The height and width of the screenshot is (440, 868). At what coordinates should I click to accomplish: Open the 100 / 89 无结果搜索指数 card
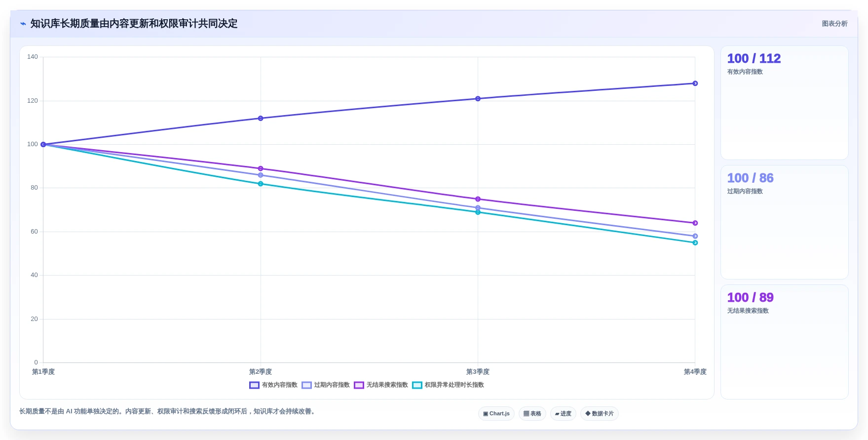pos(785,342)
